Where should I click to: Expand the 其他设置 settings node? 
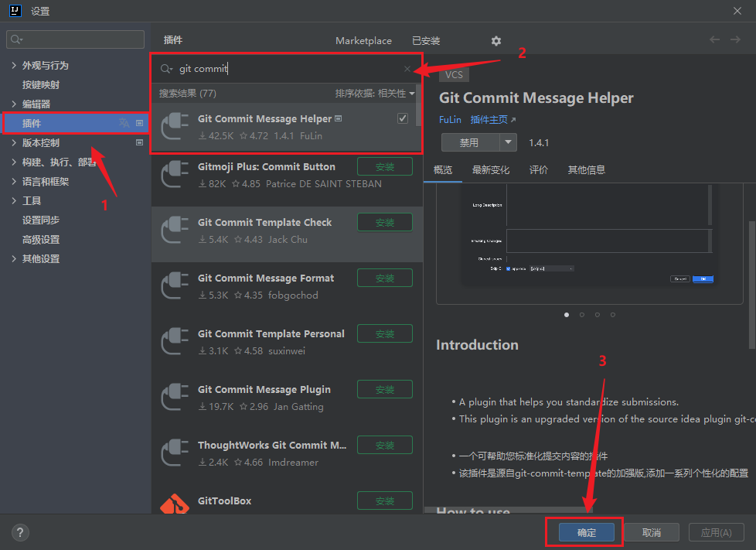14,258
